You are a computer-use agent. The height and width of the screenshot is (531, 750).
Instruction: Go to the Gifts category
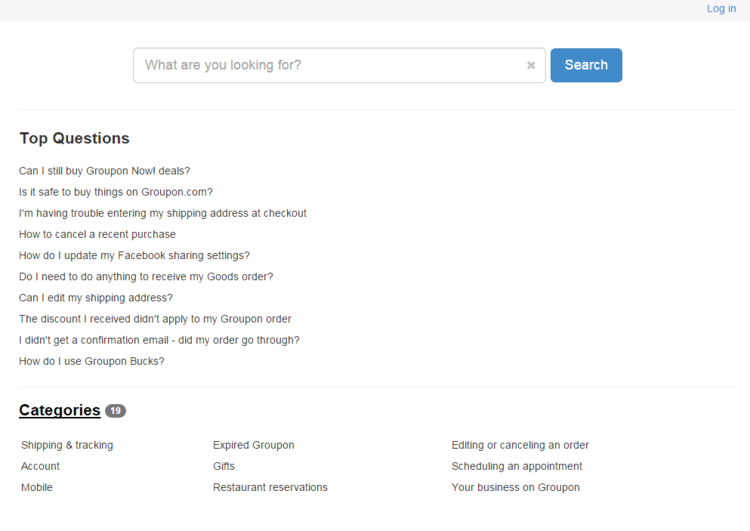pyautogui.click(x=224, y=466)
